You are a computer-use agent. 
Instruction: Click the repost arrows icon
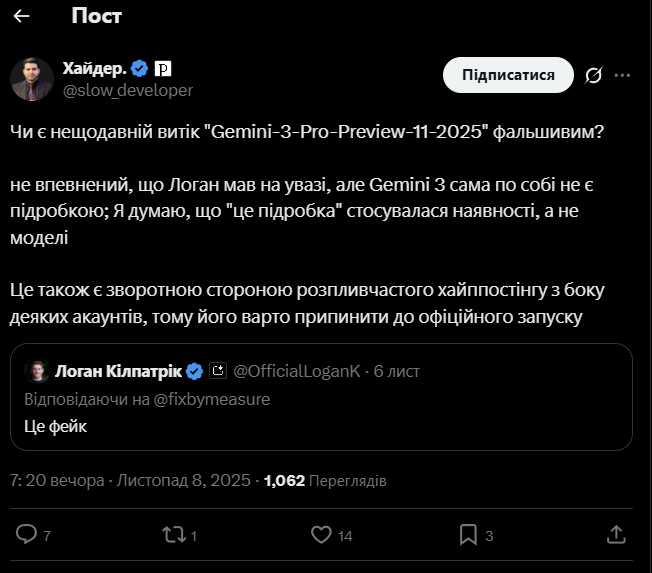click(174, 534)
